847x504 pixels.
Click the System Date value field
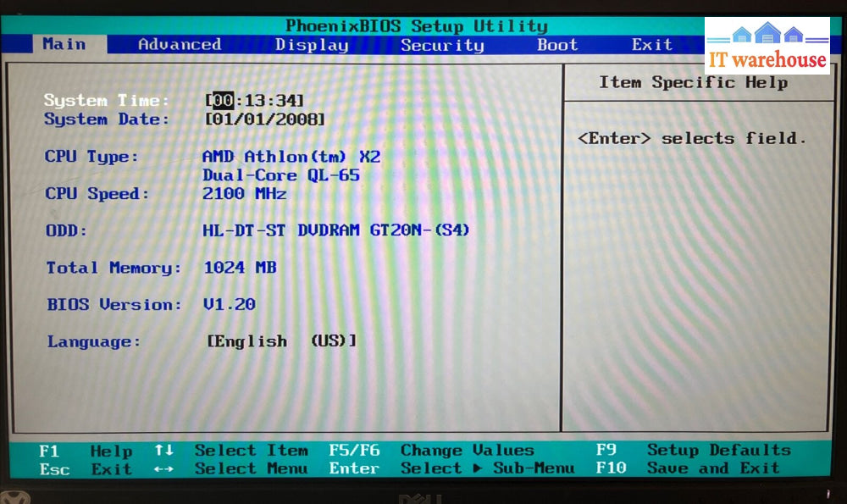pos(265,119)
